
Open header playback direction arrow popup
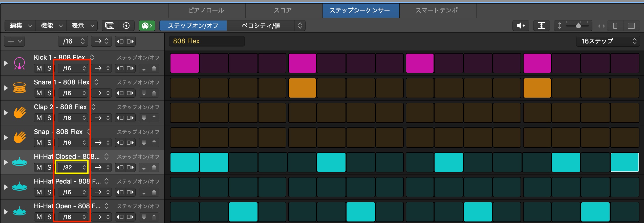pos(101,41)
